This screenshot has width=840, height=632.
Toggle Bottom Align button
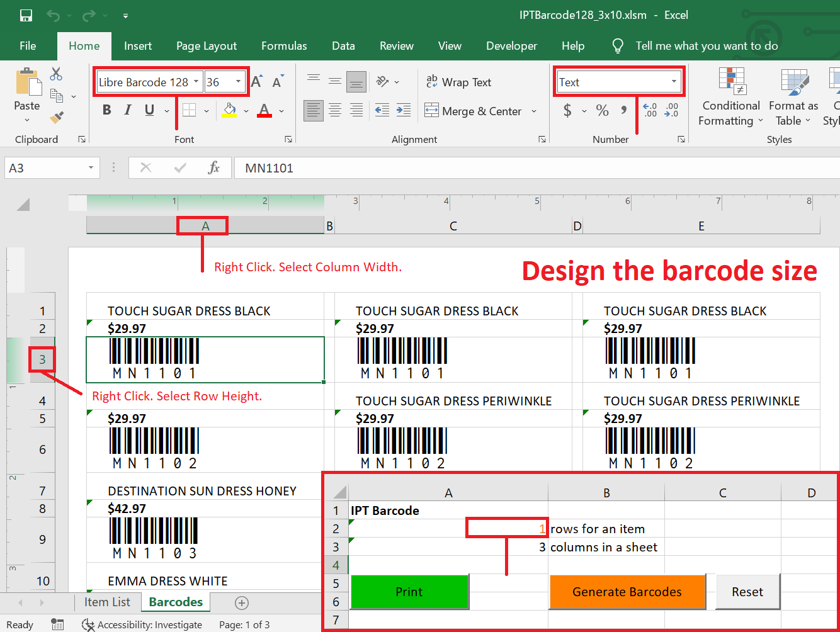coord(356,82)
